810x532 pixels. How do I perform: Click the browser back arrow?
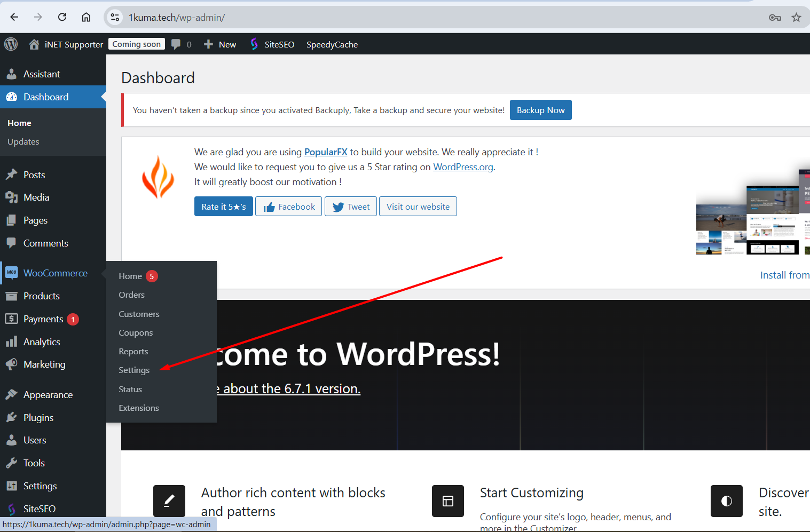coord(14,17)
